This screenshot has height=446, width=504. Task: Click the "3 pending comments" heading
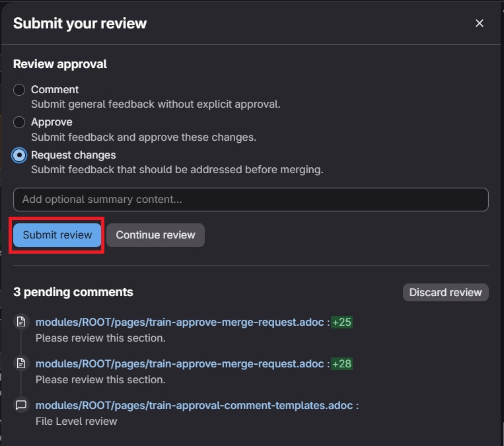pyautogui.click(x=73, y=292)
